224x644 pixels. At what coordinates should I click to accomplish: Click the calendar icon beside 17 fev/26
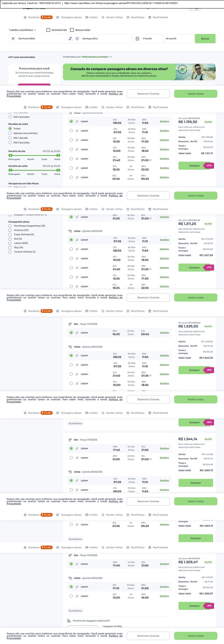coord(137,39)
